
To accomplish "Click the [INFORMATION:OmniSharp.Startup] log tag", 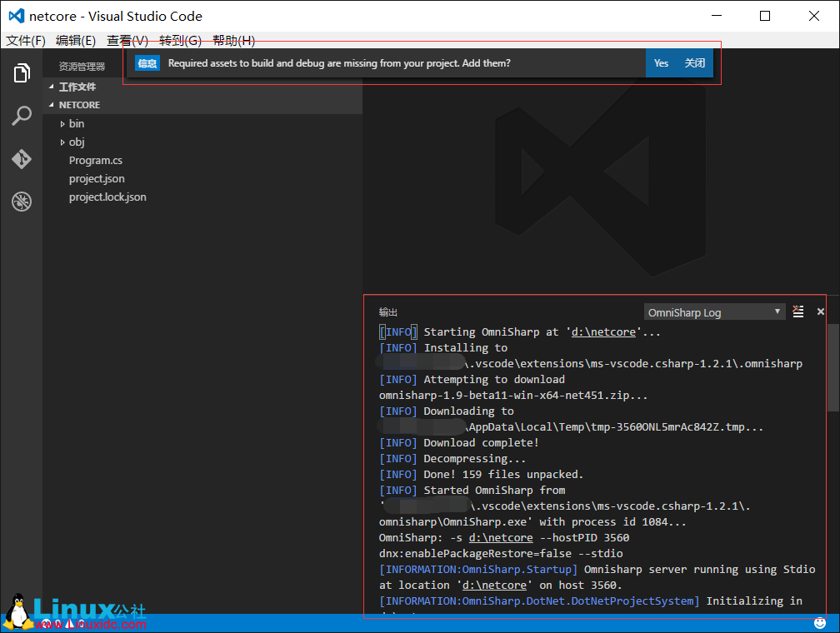I will 478,569.
